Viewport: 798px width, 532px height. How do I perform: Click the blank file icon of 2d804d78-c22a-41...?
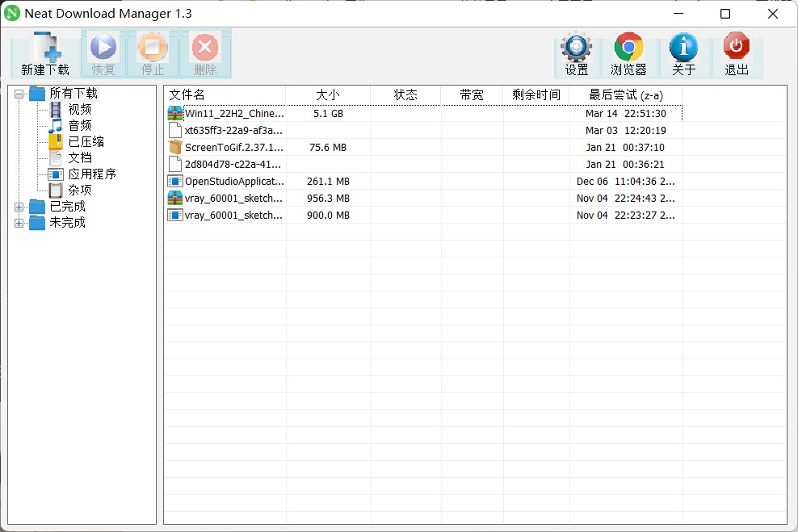pyautogui.click(x=175, y=164)
